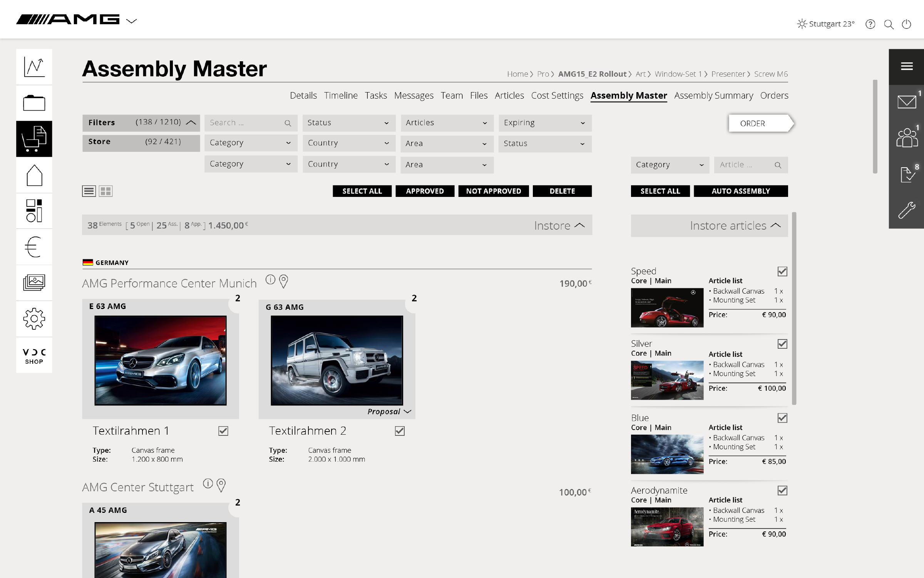Screen dimensions: 924x578
Task: Open the Expiring filter dropdown
Action: click(545, 123)
